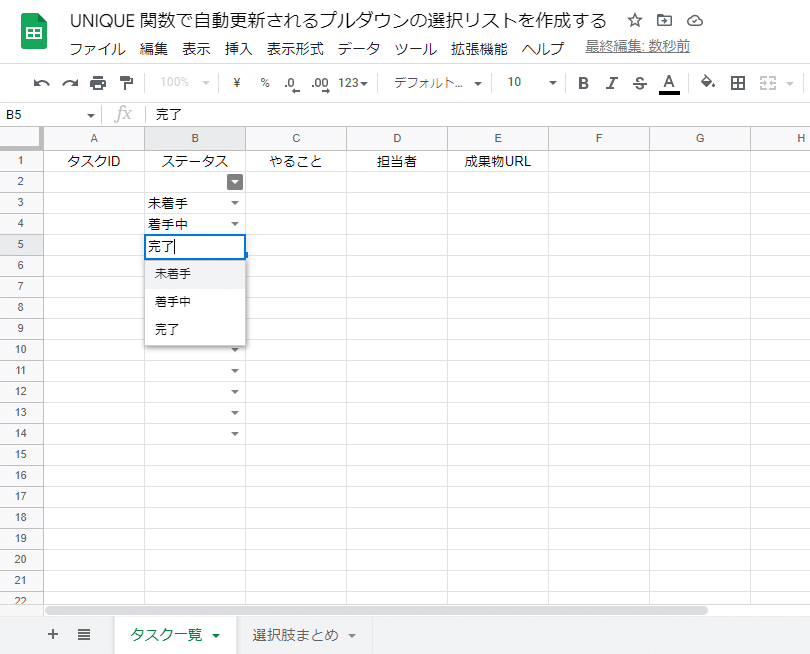Open the status dropdown in cell B4
Image resolution: width=810 pixels, height=654 pixels.
[x=235, y=223]
